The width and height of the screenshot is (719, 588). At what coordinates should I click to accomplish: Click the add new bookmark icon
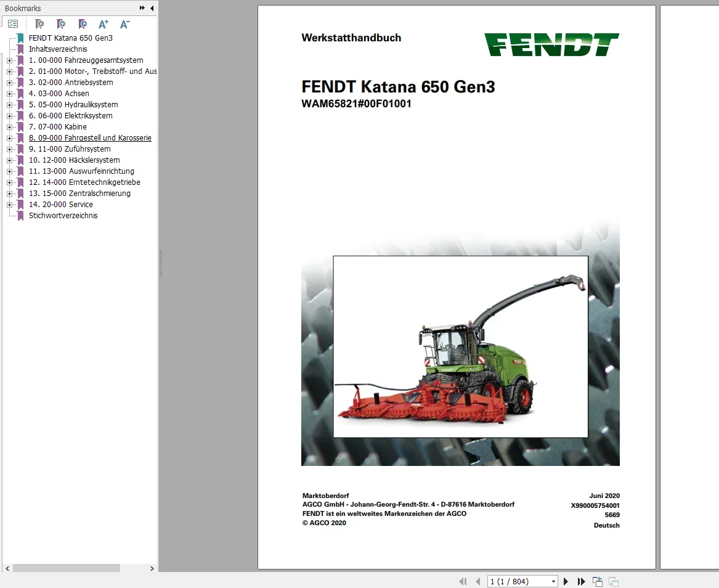point(60,24)
